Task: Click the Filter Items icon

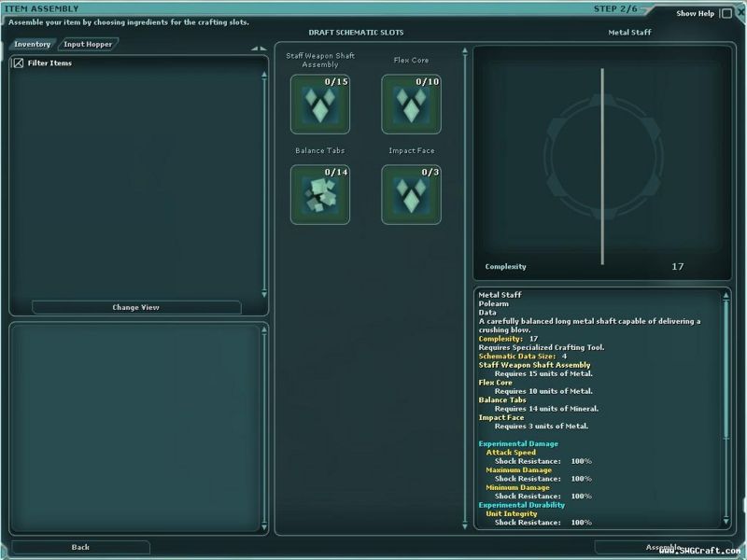Action: click(18, 63)
